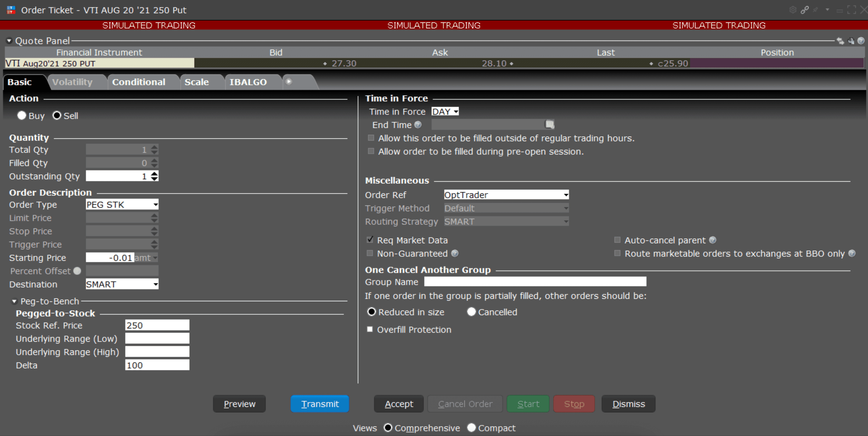Open the End Time calendar picker icon
868x436 pixels.
[549, 124]
